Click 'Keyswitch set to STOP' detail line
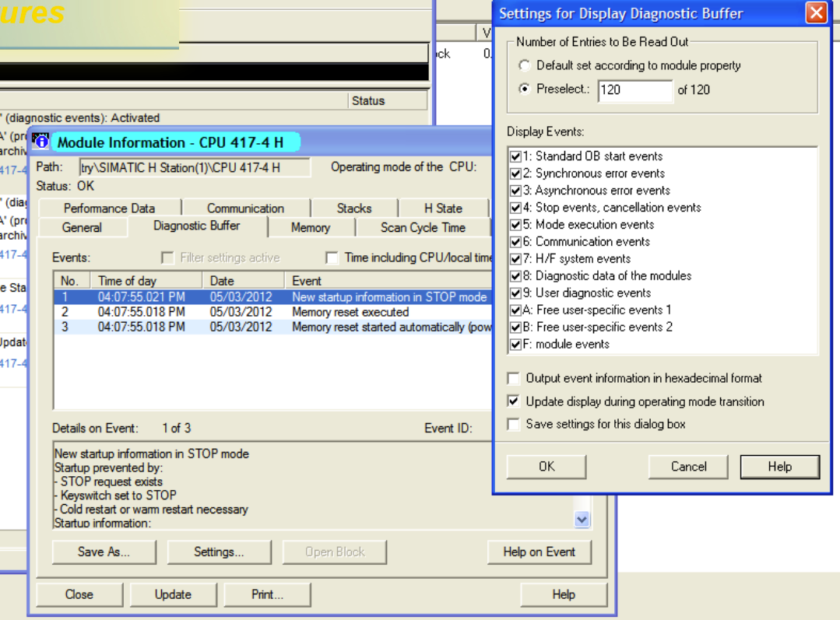 (118, 496)
